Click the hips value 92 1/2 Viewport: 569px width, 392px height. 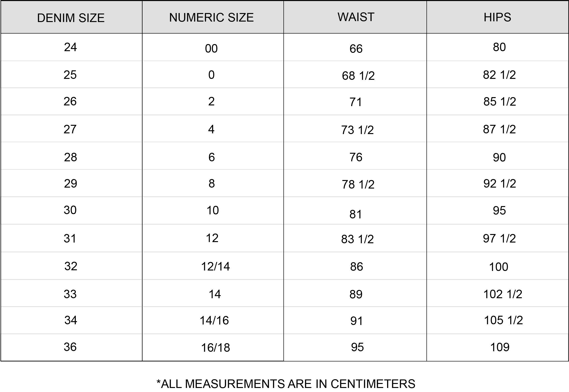click(x=500, y=184)
